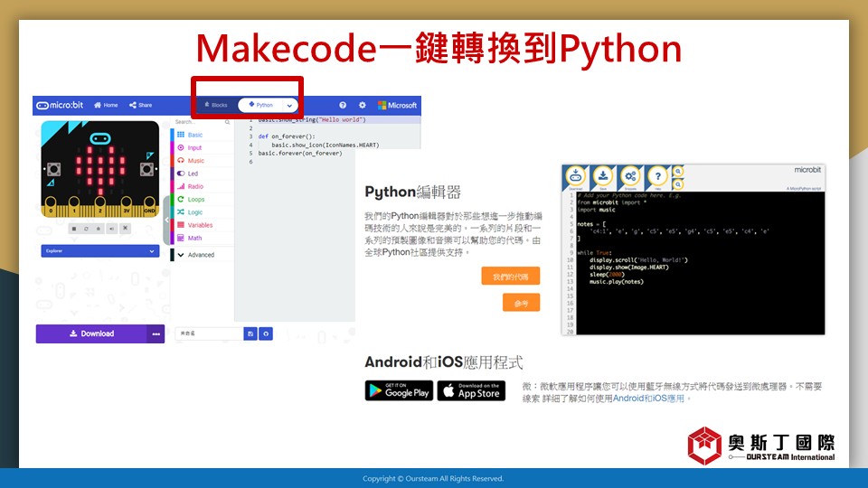Collapse the simulator with the side arrow handle
This screenshot has height=488, width=868.
pyautogui.click(x=166, y=220)
